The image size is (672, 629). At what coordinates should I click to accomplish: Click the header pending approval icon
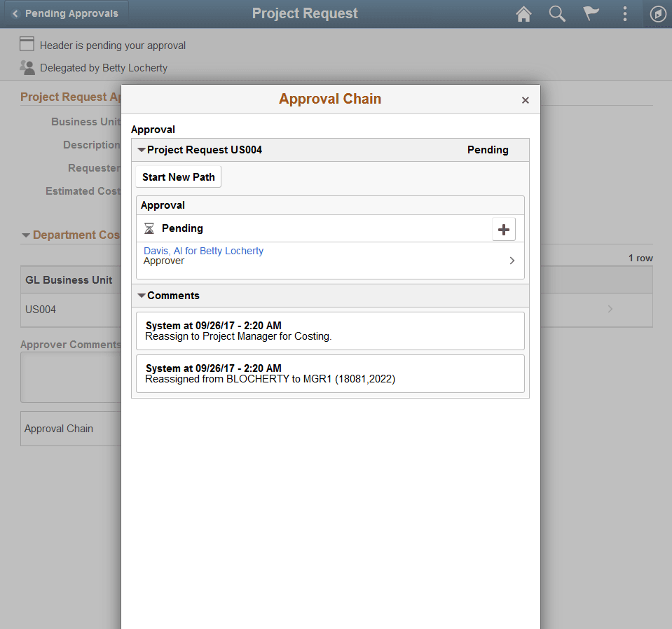click(26, 43)
